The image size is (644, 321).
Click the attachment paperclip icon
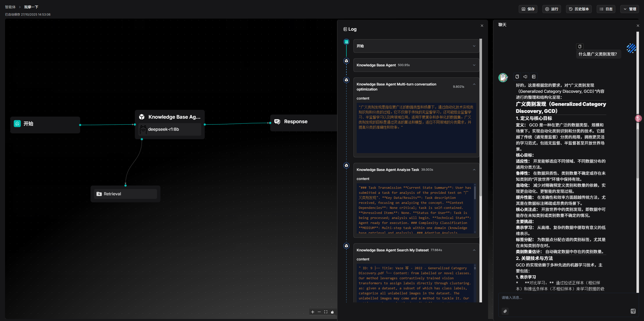505,311
